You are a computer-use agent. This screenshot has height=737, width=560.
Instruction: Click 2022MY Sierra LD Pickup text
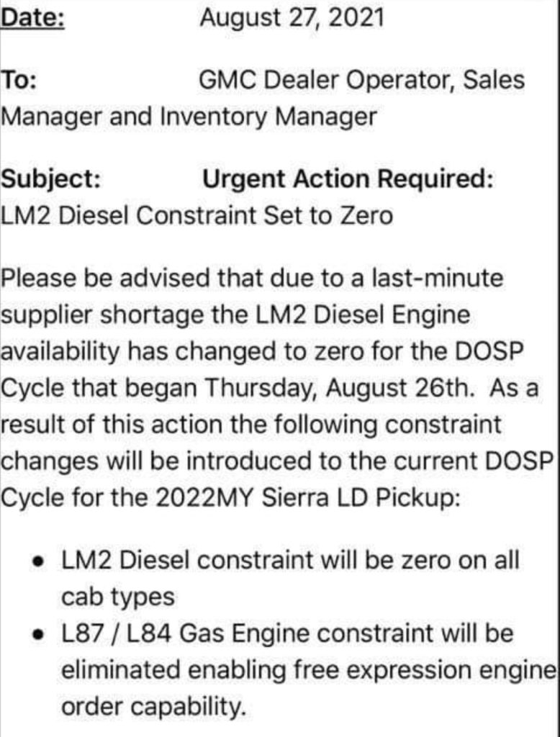tap(308, 498)
